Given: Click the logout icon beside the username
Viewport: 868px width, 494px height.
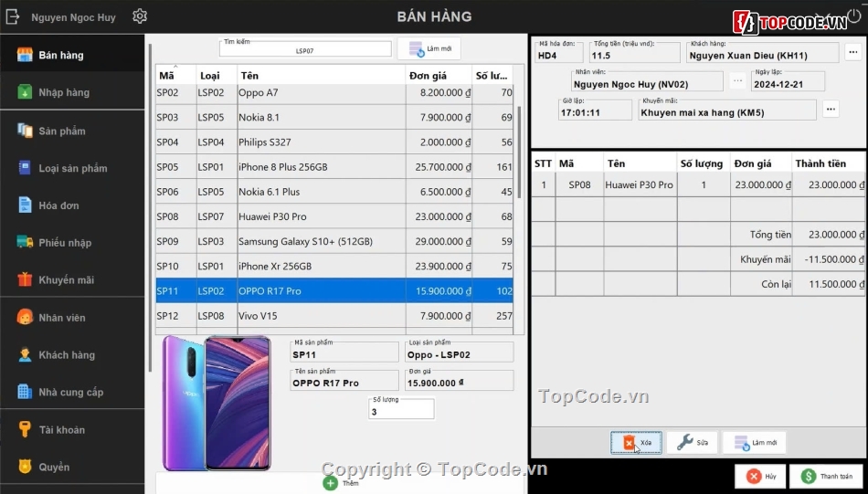Looking at the screenshot, I should coord(12,16).
